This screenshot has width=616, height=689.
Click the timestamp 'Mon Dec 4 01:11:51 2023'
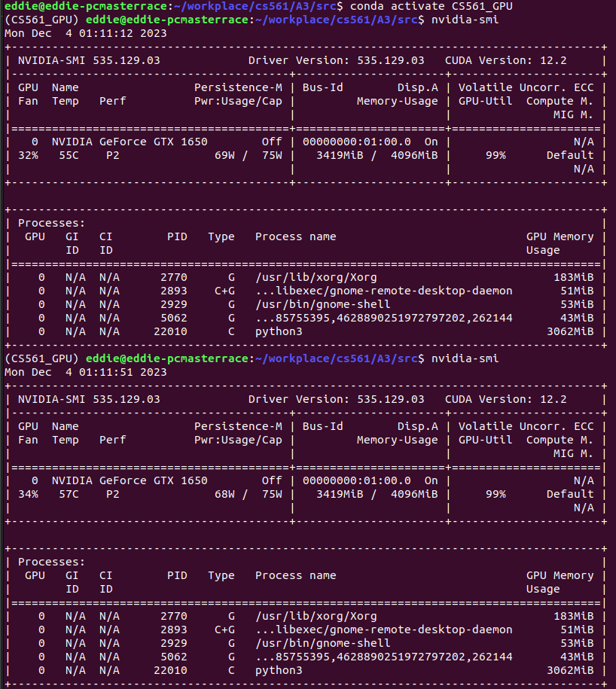point(86,372)
